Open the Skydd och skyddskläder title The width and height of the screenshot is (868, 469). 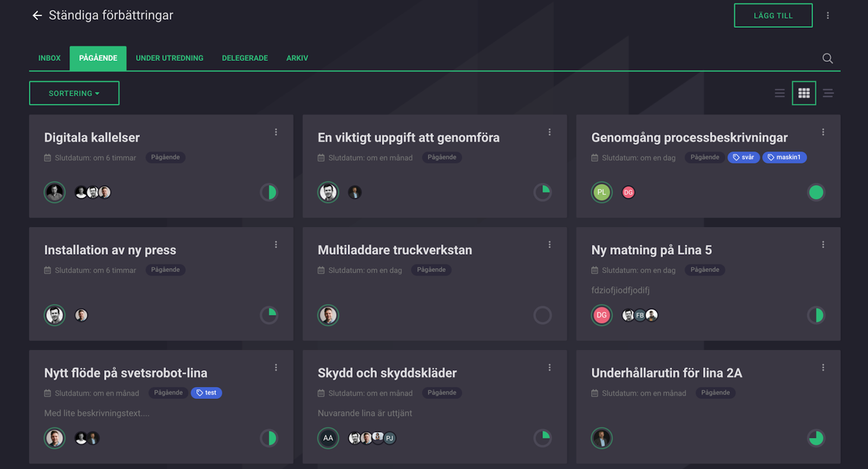pos(387,373)
